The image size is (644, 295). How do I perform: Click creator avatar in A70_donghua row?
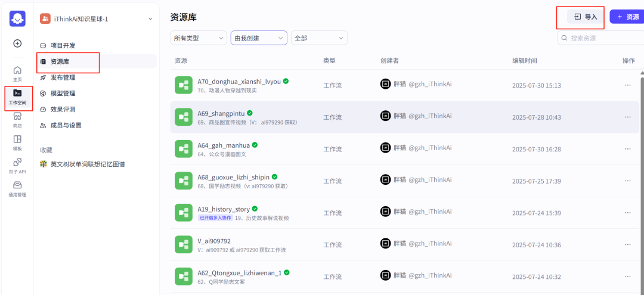click(385, 83)
